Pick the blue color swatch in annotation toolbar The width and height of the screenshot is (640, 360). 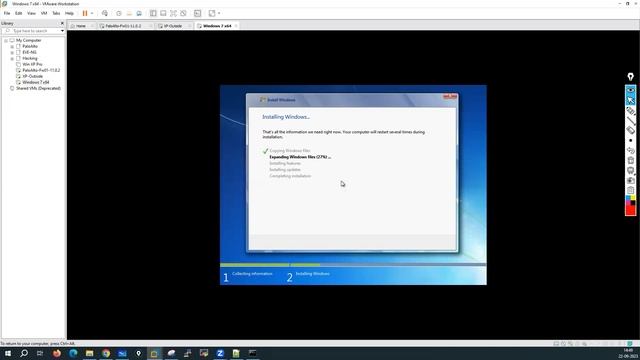tap(628, 199)
